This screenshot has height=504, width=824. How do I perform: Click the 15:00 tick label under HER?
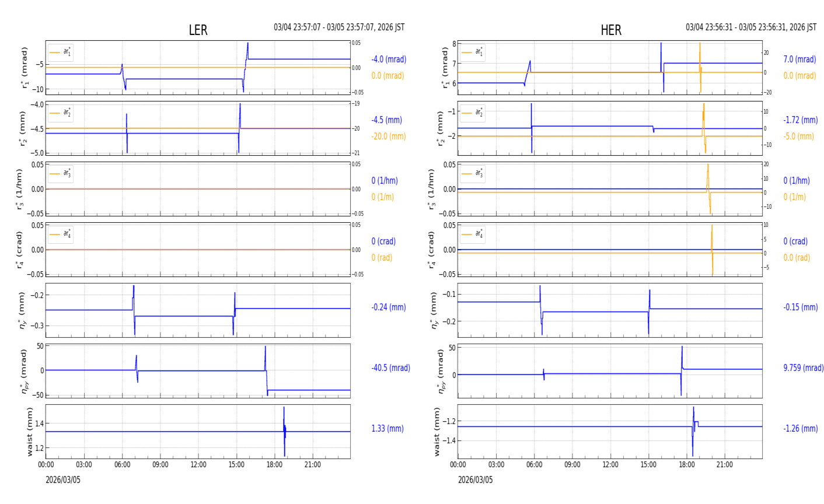click(648, 465)
